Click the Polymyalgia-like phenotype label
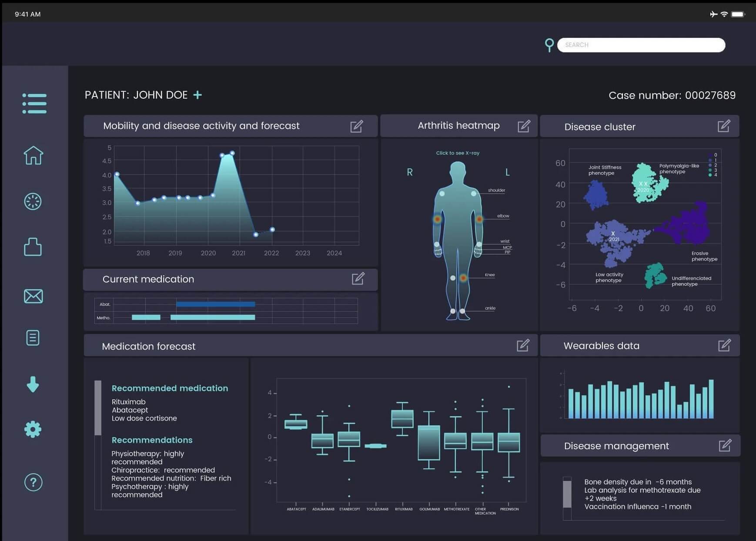 point(679,169)
